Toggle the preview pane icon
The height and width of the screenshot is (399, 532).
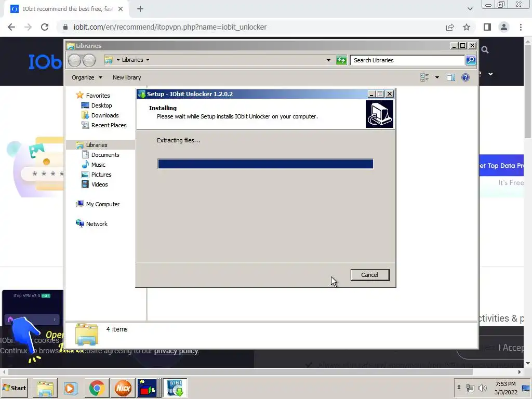pos(451,77)
